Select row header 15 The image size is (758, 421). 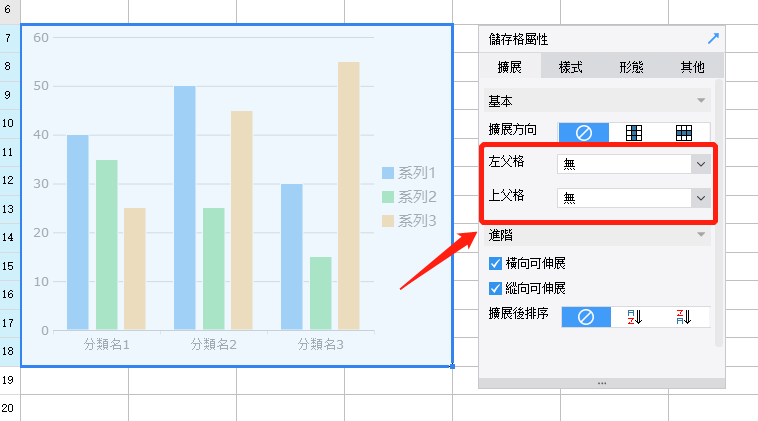coord(10,266)
